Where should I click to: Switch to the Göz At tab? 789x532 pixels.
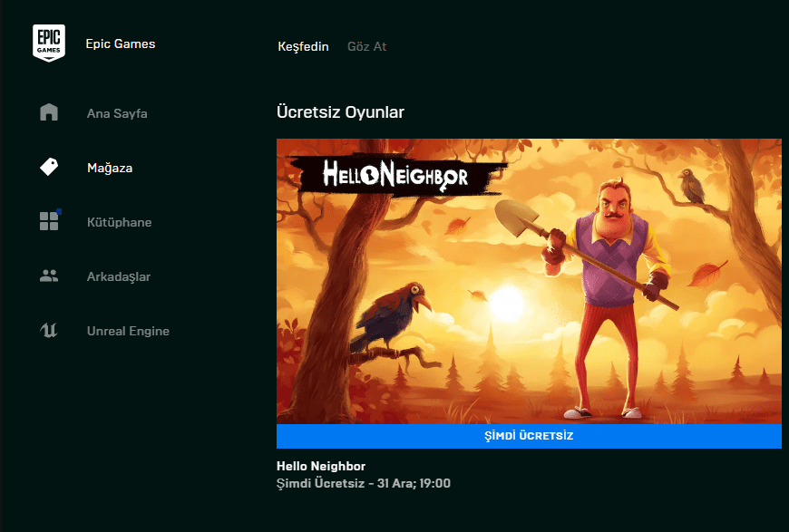coord(366,46)
